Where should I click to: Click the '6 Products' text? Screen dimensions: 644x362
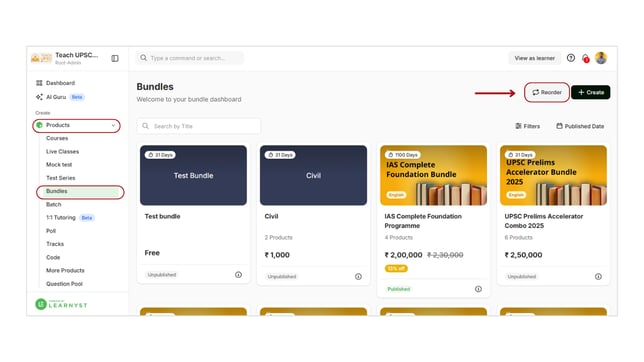(518, 237)
